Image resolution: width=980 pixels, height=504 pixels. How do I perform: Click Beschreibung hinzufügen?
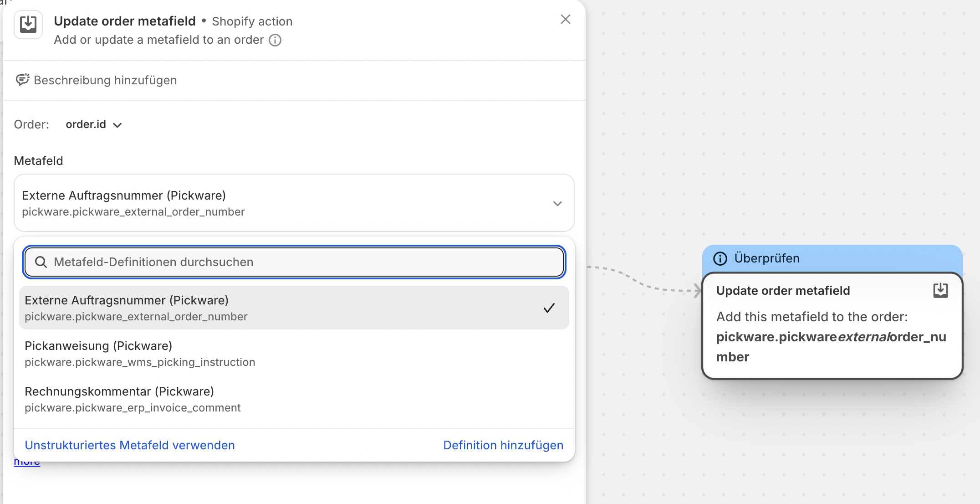pyautogui.click(x=105, y=80)
